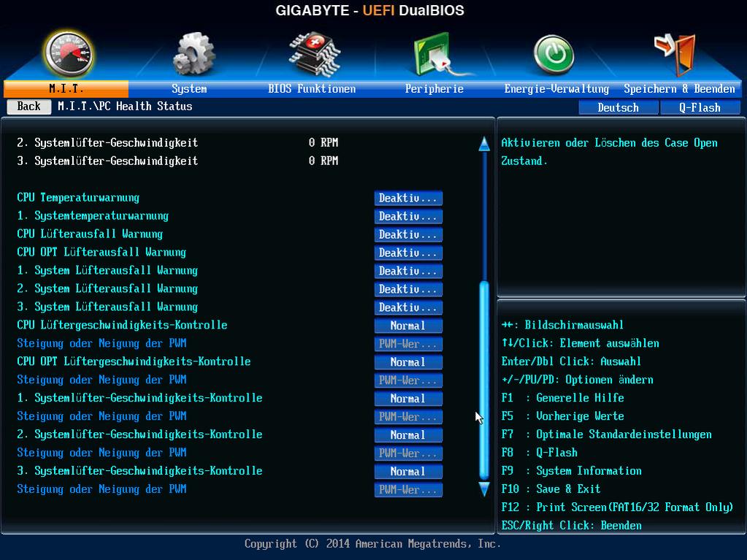
Task: Open 2. Systemlüfter-Geschwindigkeits-Kontrolle Normal dropdown
Action: point(408,434)
